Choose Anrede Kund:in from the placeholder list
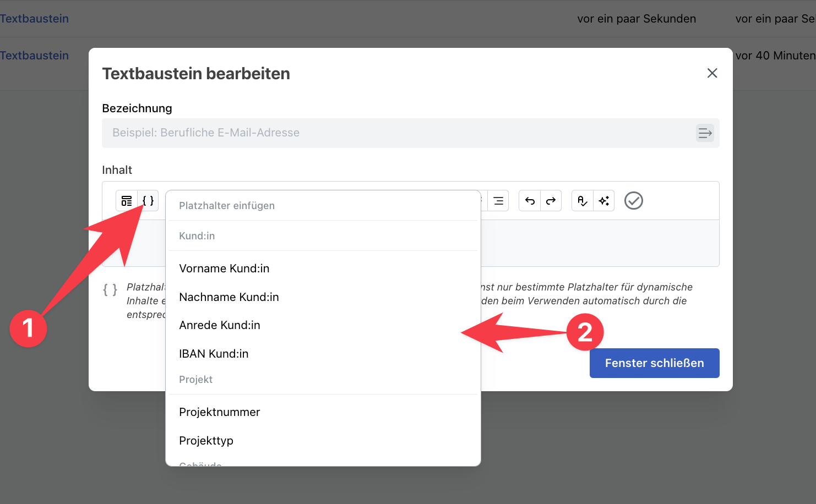This screenshot has height=504, width=816. 323,325
